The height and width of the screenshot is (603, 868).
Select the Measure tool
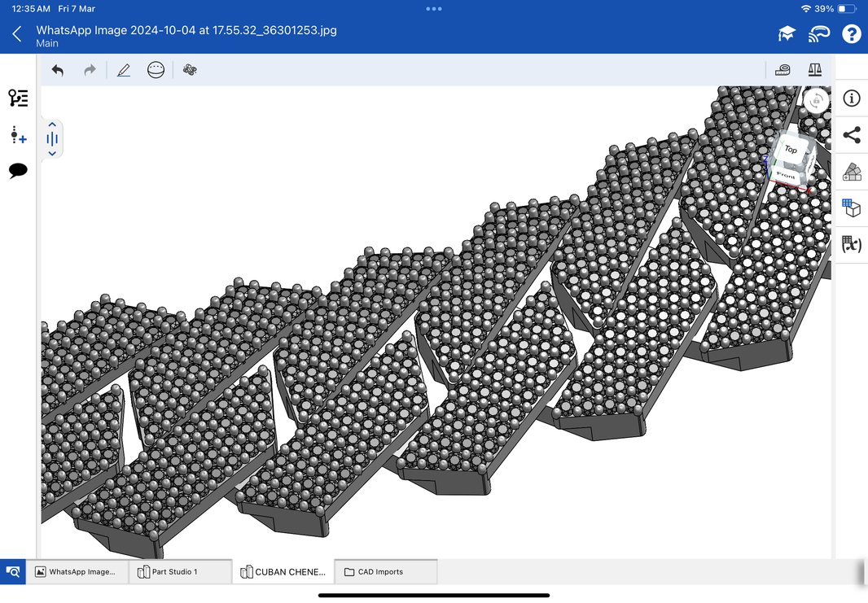783,70
